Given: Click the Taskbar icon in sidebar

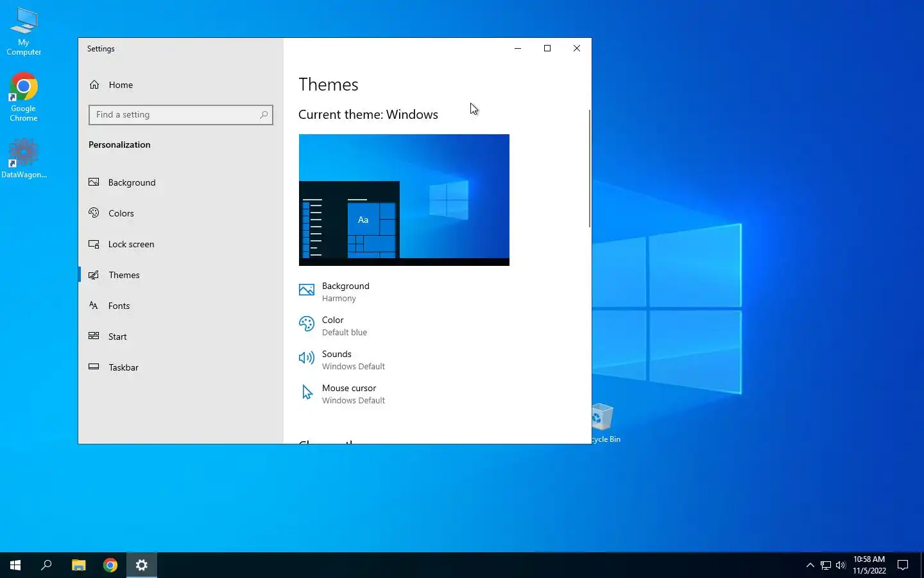Looking at the screenshot, I should tap(94, 367).
